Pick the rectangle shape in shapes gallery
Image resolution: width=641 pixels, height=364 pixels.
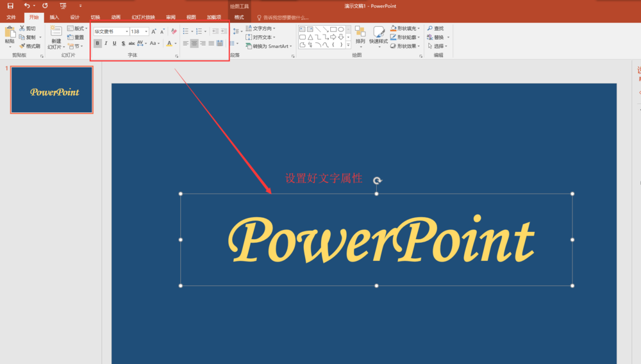(x=333, y=29)
